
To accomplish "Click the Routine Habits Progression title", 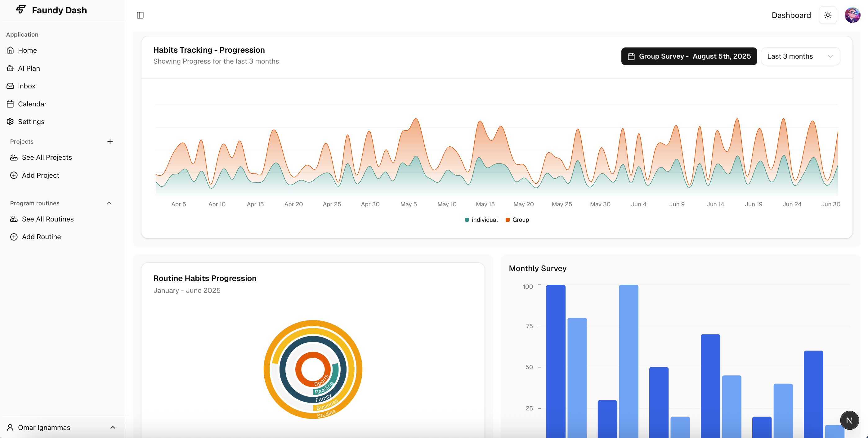I will point(204,278).
